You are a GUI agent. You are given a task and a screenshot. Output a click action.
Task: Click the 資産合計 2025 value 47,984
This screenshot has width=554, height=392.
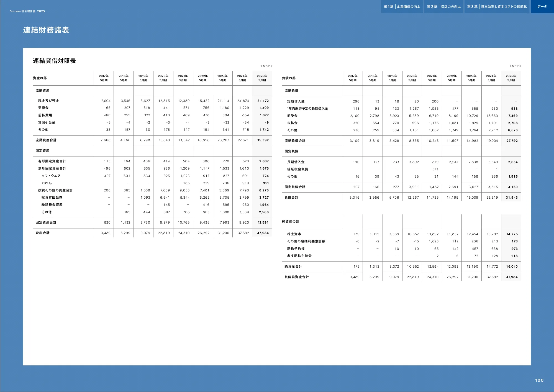pyautogui.click(x=263, y=233)
